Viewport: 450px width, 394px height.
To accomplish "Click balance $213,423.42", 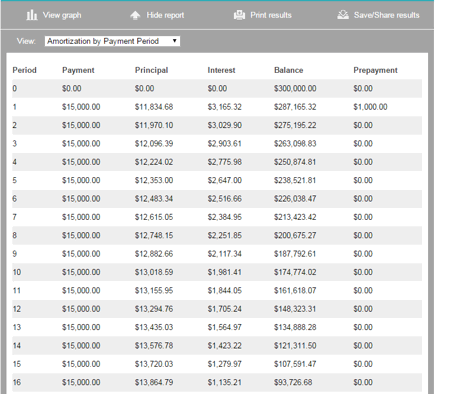I will click(295, 217).
